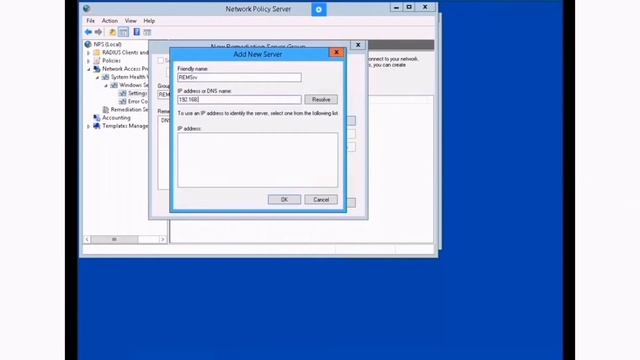This screenshot has height=360, width=640.
Task: Click the Accounting node icon
Action: coord(97,118)
